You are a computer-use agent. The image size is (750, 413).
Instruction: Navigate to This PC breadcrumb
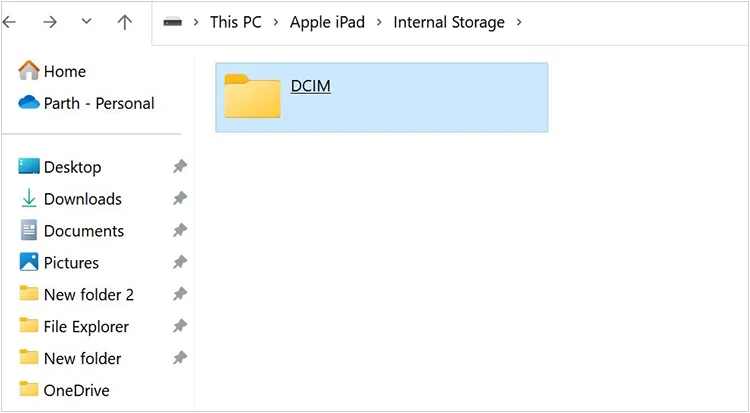pos(235,22)
